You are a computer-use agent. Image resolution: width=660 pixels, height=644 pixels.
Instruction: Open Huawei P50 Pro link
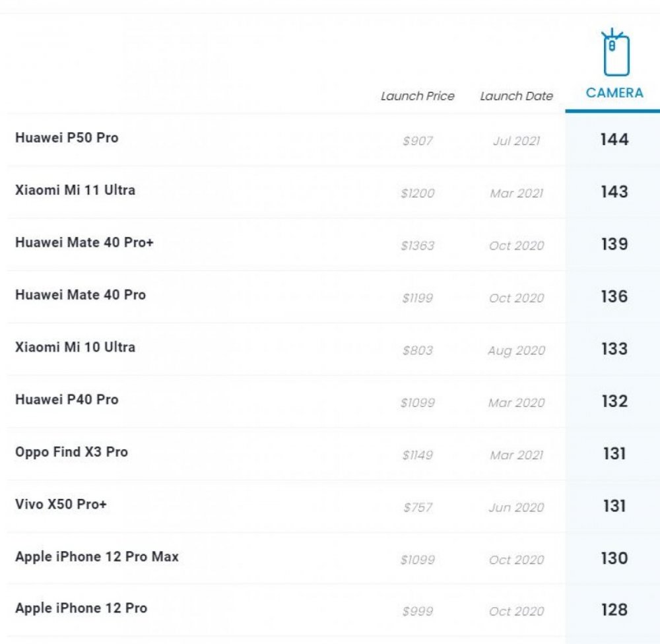pyautogui.click(x=67, y=138)
